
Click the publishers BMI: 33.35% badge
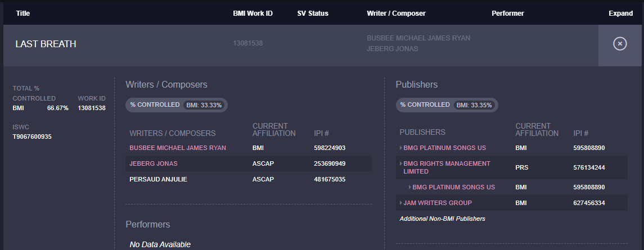474,105
